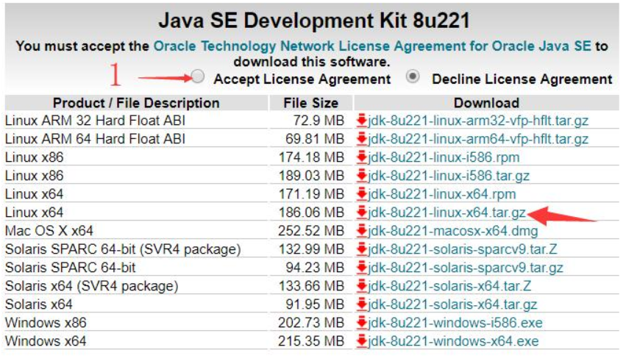626x364 pixels.
Task: Click the 171.19 MB file size cell
Action: click(x=311, y=194)
